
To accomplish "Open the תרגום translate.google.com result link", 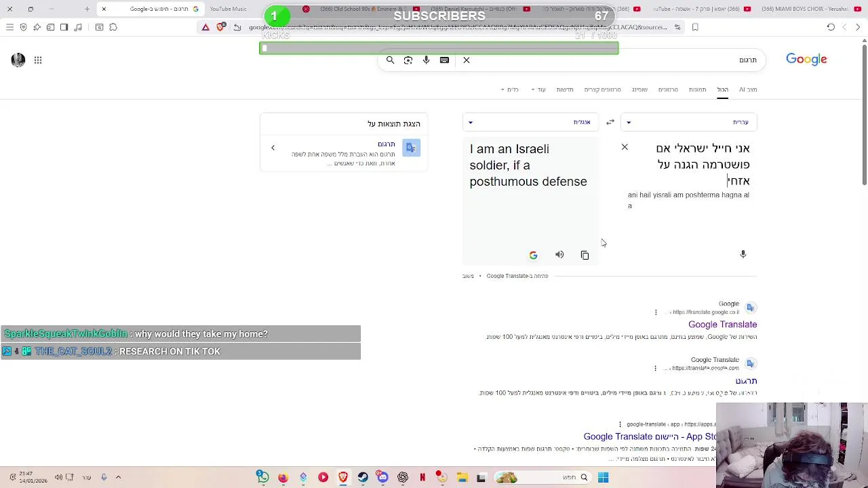I will (746, 381).
